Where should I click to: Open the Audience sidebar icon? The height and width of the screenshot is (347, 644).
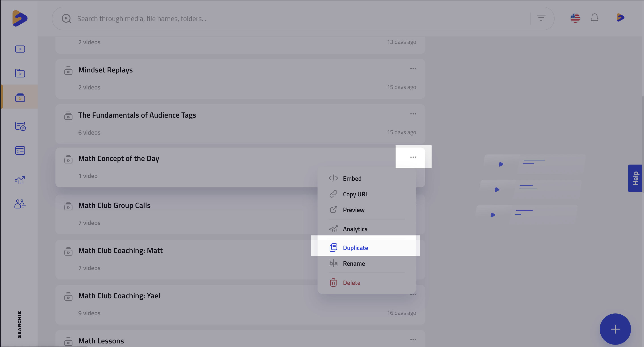coord(20,204)
